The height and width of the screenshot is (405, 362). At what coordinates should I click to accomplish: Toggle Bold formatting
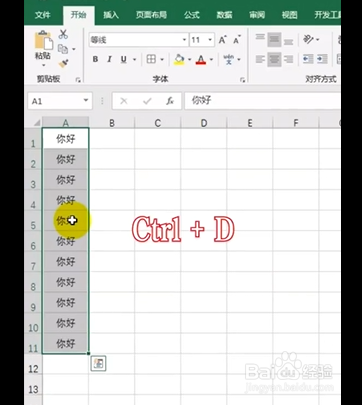pos(95,59)
